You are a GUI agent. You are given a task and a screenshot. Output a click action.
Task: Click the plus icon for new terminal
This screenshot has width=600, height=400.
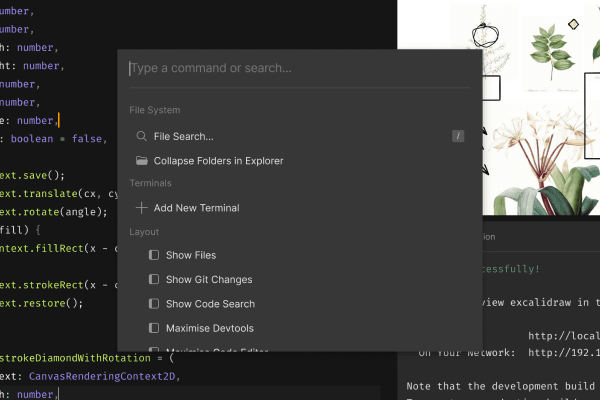click(x=142, y=208)
